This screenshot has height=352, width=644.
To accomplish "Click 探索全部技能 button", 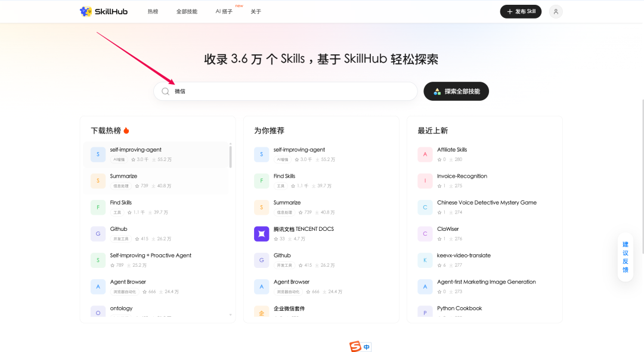I will pyautogui.click(x=456, y=91).
